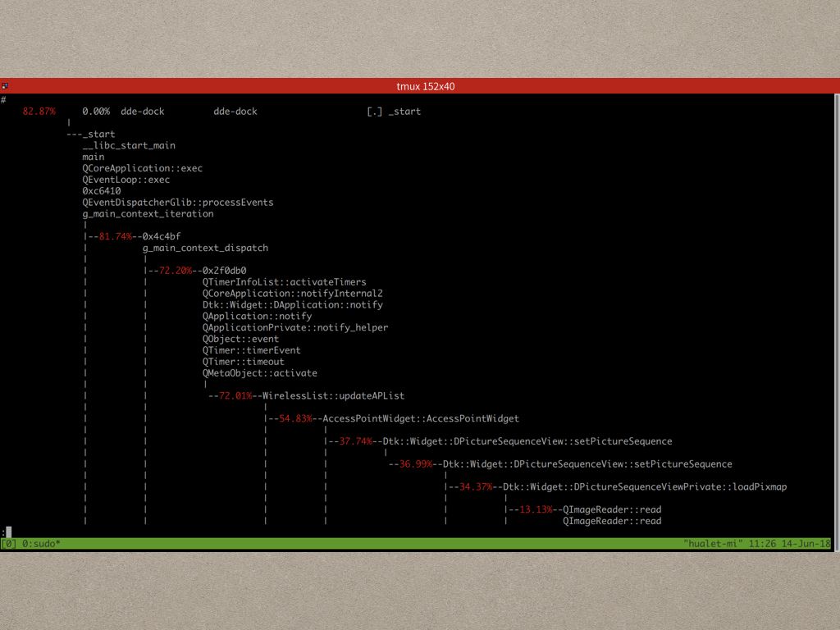Click the terminal icon in the title bar

coord(7,85)
